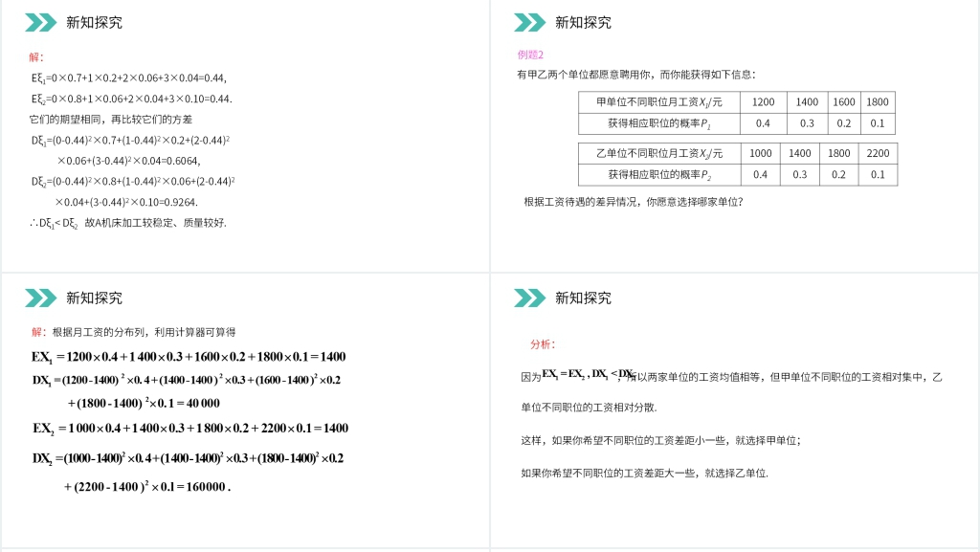Select the line +(1800-1400)²×0.1=40000
Image resolution: width=980 pixels, height=552 pixels.
tap(144, 404)
